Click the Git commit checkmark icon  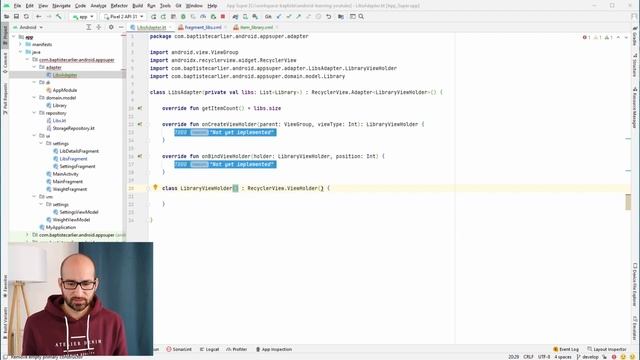[289, 17]
